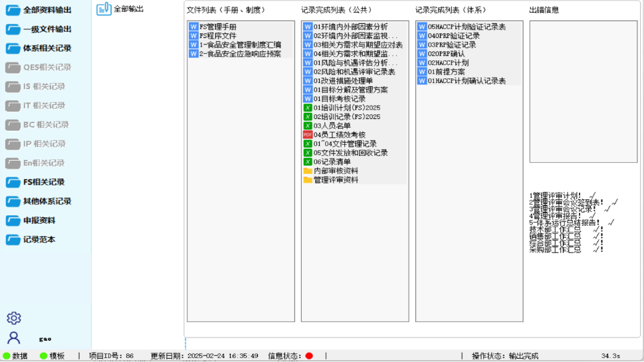Click grey folder icon of IT 相关记录
The image size is (644, 362).
tap(13, 106)
